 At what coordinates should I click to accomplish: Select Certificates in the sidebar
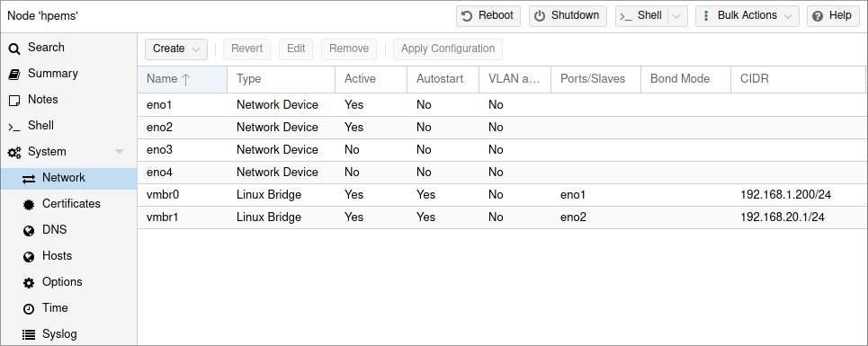point(68,204)
